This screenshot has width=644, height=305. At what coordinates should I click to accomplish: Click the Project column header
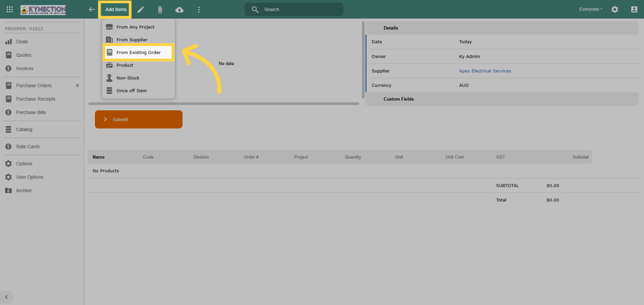(301, 157)
